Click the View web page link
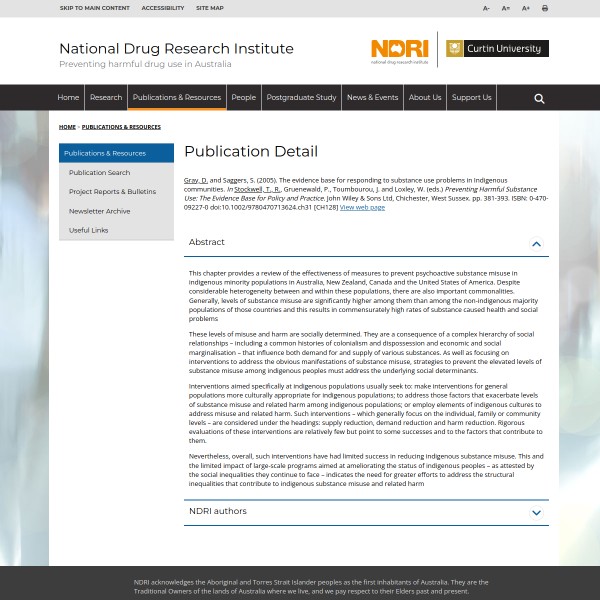The width and height of the screenshot is (600, 600). coord(362,207)
